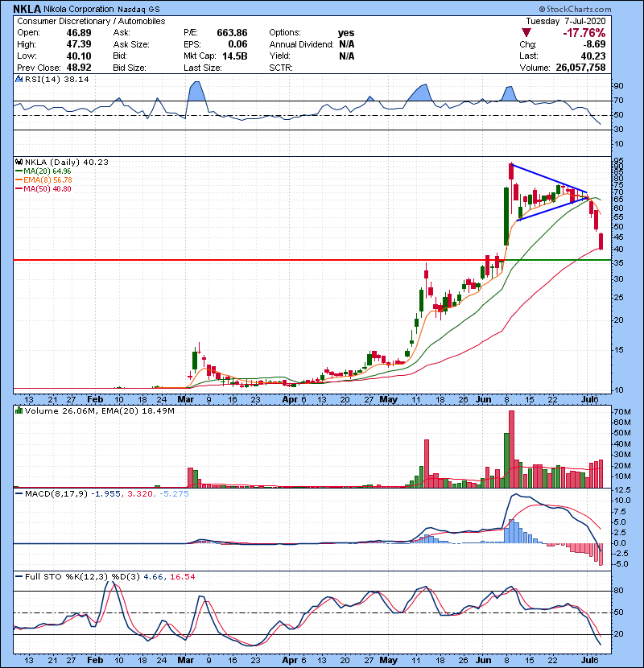
Task: Click the tall green candlestick near Jun 8
Action: 506,216
